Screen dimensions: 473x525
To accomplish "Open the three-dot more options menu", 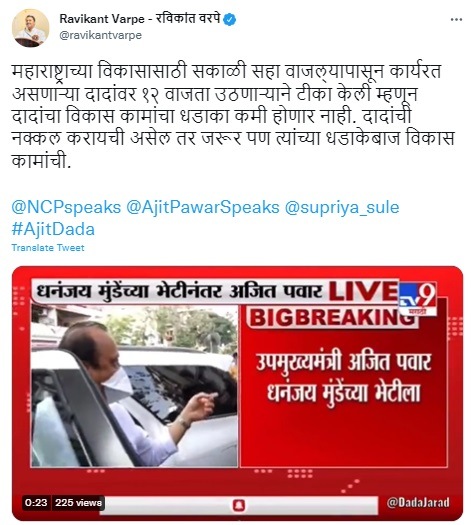I will coord(456,20).
